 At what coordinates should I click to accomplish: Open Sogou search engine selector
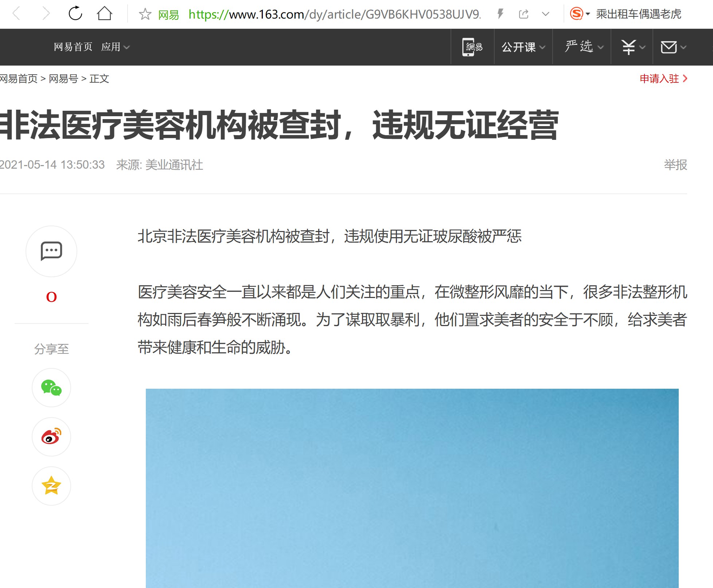tap(580, 14)
